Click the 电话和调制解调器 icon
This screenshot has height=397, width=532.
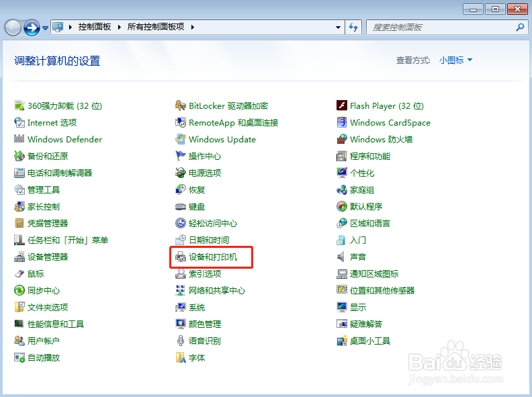pos(19,173)
